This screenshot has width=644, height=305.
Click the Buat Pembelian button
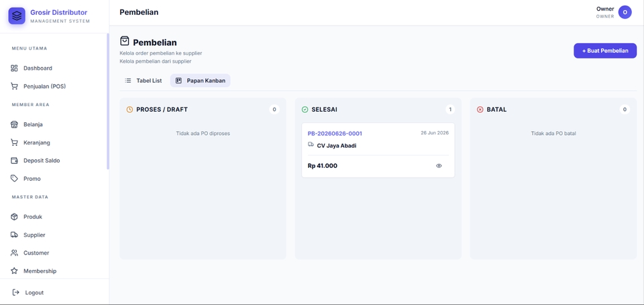605,50
